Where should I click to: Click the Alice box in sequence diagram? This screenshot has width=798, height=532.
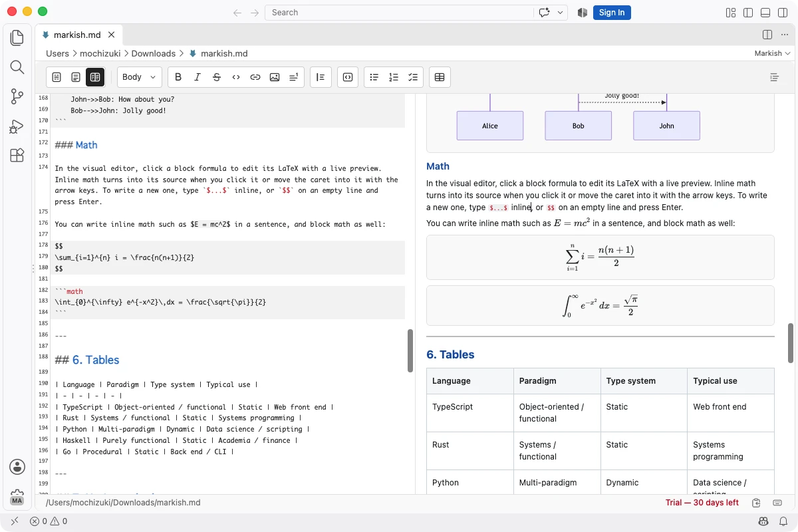coord(490,126)
